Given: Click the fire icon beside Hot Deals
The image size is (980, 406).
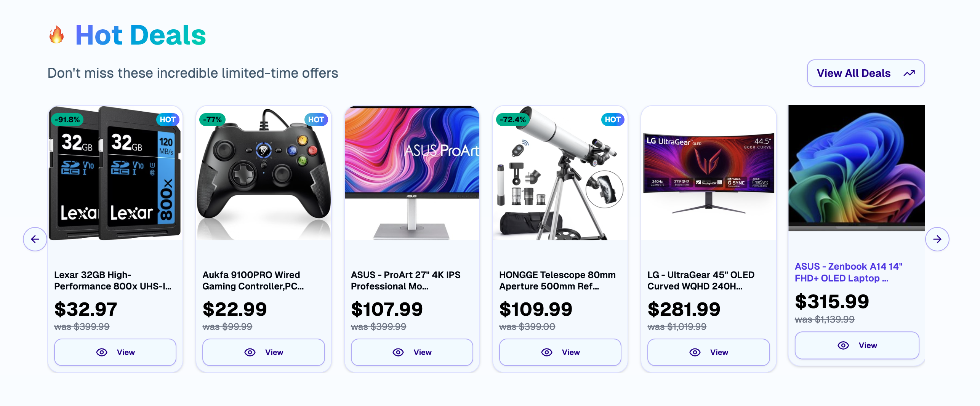Looking at the screenshot, I should coord(56,35).
